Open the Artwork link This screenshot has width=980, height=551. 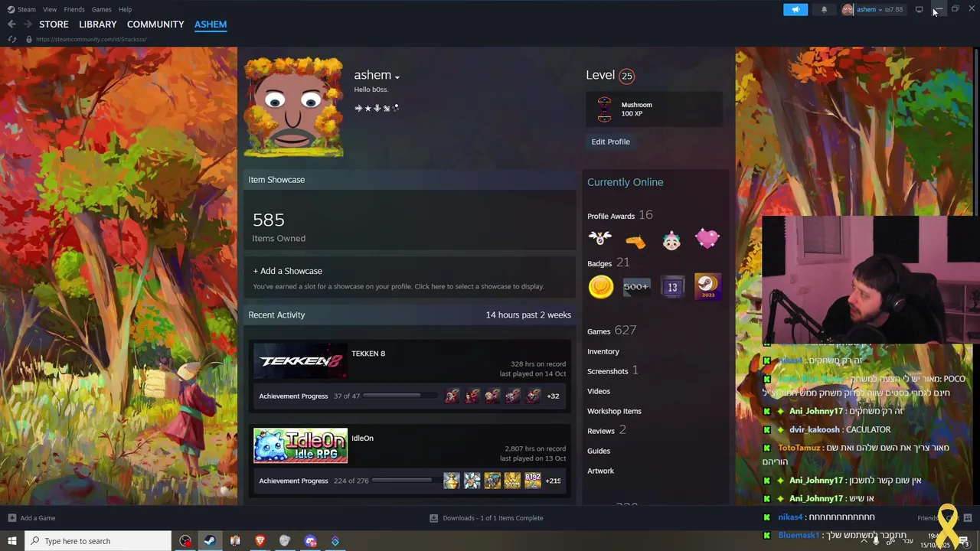pyautogui.click(x=600, y=471)
